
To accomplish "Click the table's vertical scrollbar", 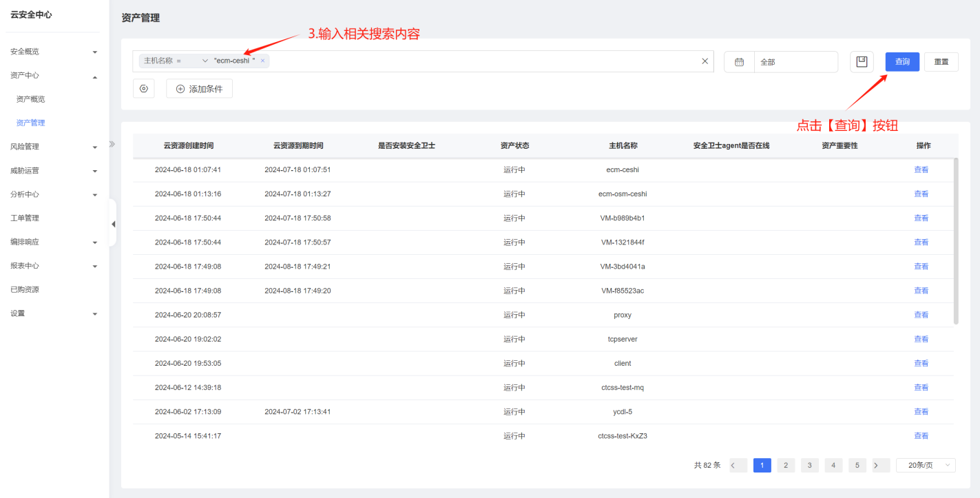I will click(x=956, y=241).
